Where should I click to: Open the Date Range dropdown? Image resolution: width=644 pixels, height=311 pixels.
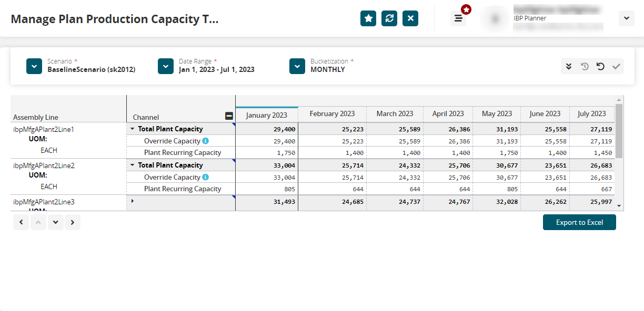click(x=166, y=66)
